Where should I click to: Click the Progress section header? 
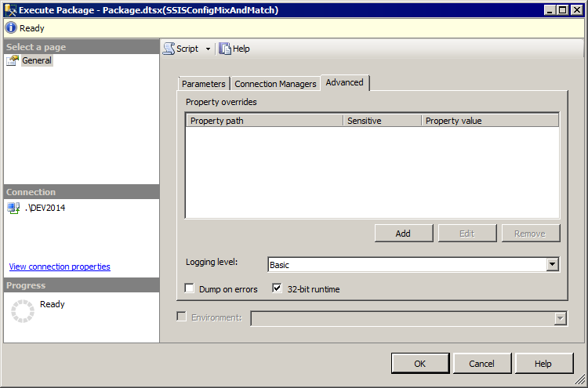point(82,285)
